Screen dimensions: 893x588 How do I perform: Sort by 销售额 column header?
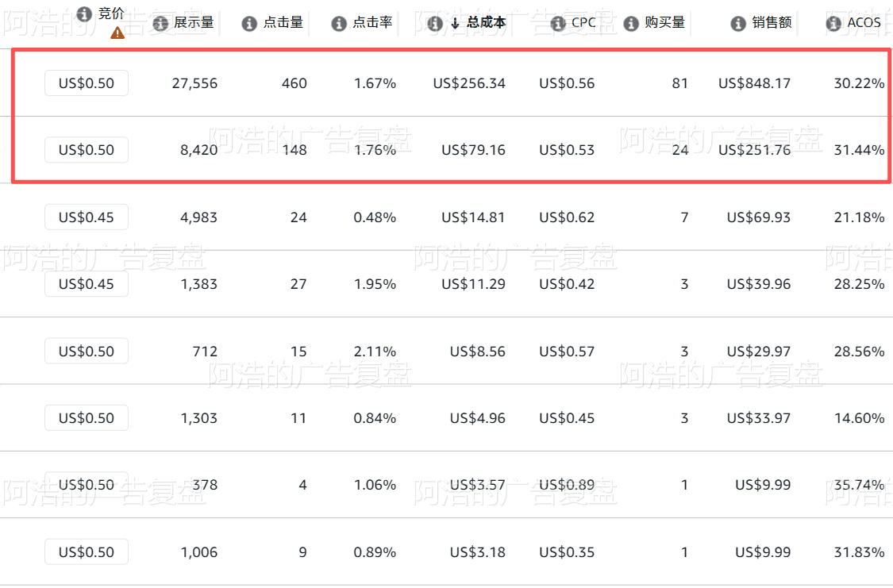tap(772, 23)
